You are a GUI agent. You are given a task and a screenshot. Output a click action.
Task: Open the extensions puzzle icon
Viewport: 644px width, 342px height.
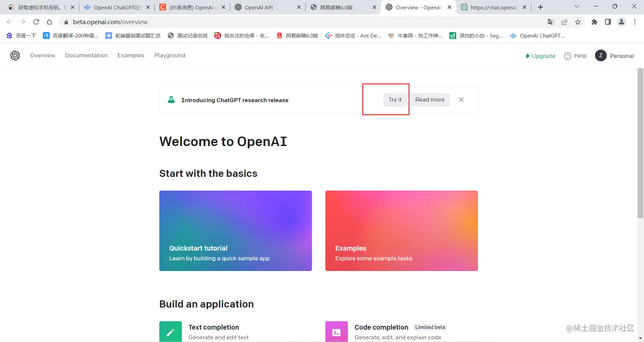(x=595, y=22)
